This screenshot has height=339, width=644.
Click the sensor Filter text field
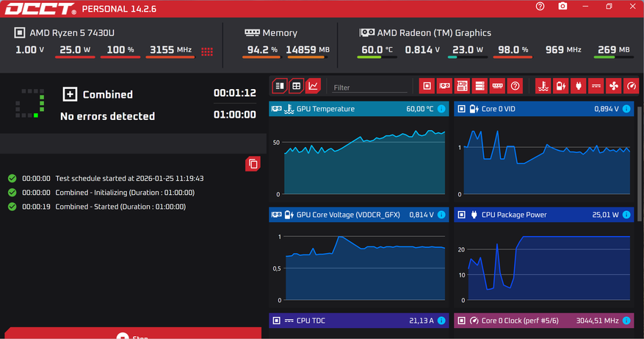369,88
